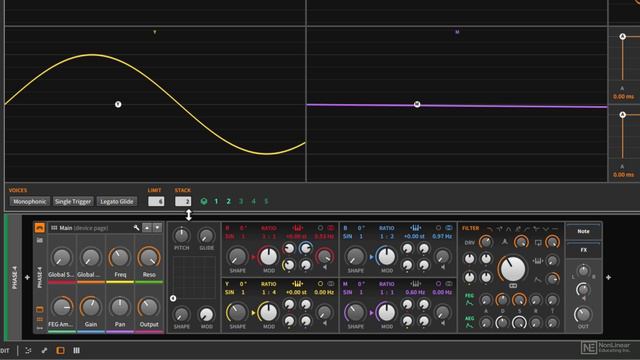The image size is (640, 360).
Task: Click the FEG Amount remote control knob
Action: tap(62, 307)
